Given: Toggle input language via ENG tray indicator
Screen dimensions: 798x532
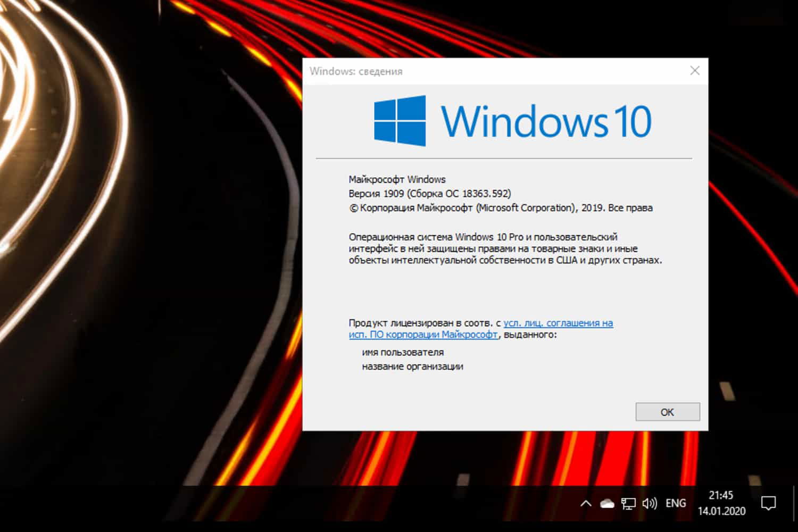Looking at the screenshot, I should (x=675, y=503).
